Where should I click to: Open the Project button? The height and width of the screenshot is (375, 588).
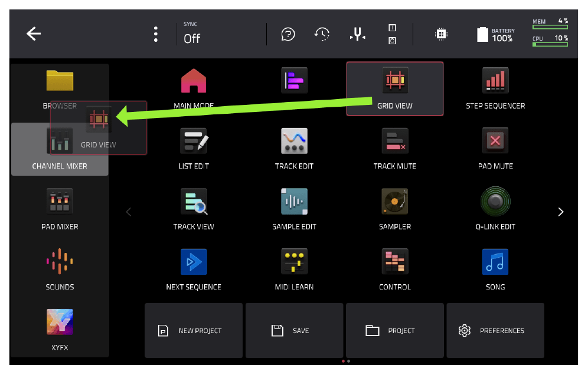[394, 330]
